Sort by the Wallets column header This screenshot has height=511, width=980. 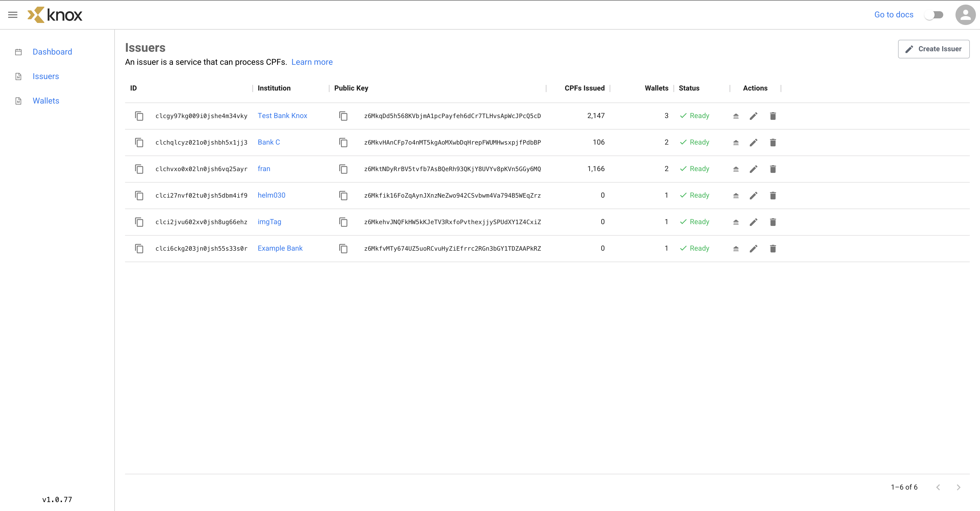pos(656,88)
